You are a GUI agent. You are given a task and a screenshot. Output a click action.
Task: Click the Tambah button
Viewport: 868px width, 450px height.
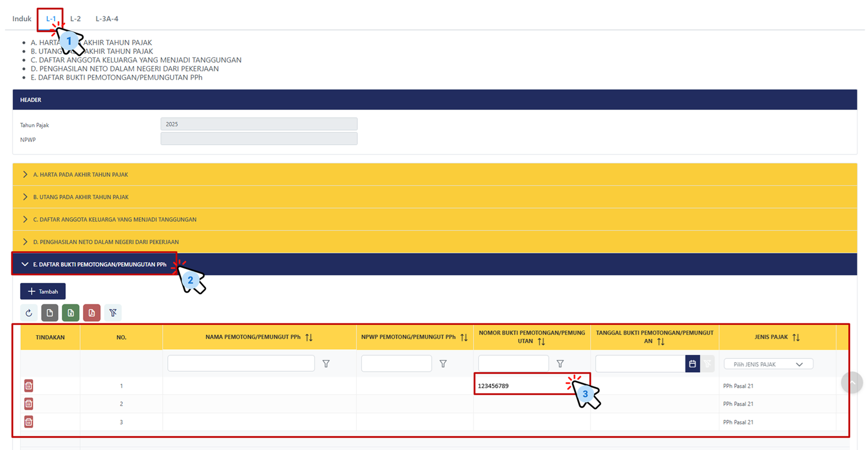pyautogui.click(x=43, y=292)
